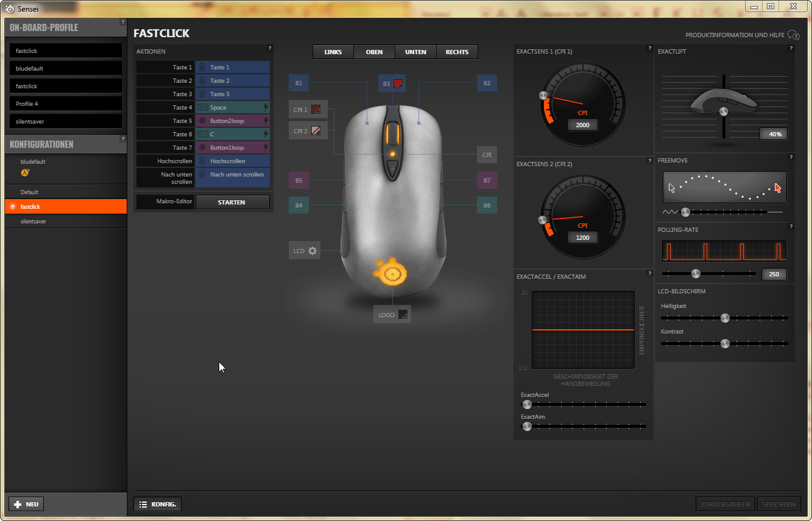Open action dropdown for Taste 6 (C)
The image size is (812, 521).
(233, 134)
